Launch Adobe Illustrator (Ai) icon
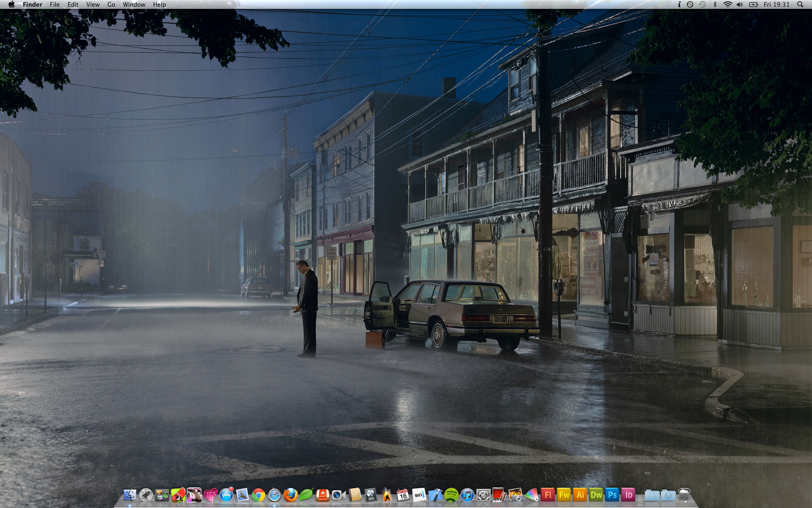This screenshot has width=812, height=508. (579, 494)
